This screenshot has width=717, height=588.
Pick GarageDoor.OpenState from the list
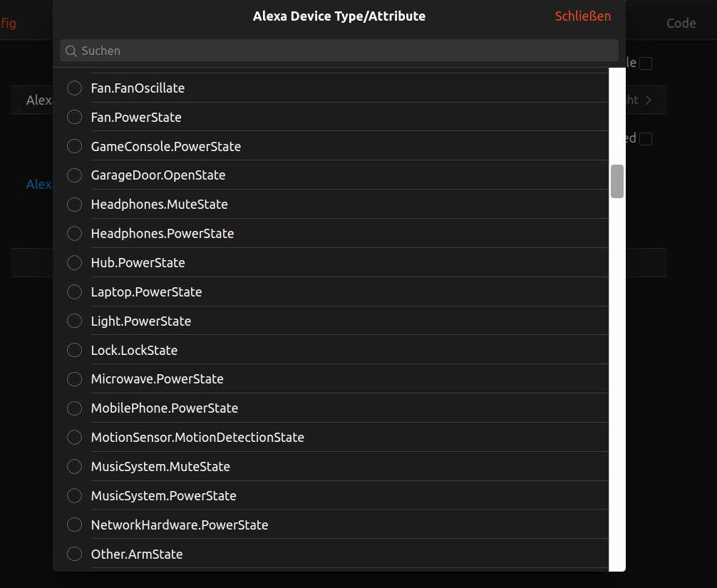[x=74, y=175]
